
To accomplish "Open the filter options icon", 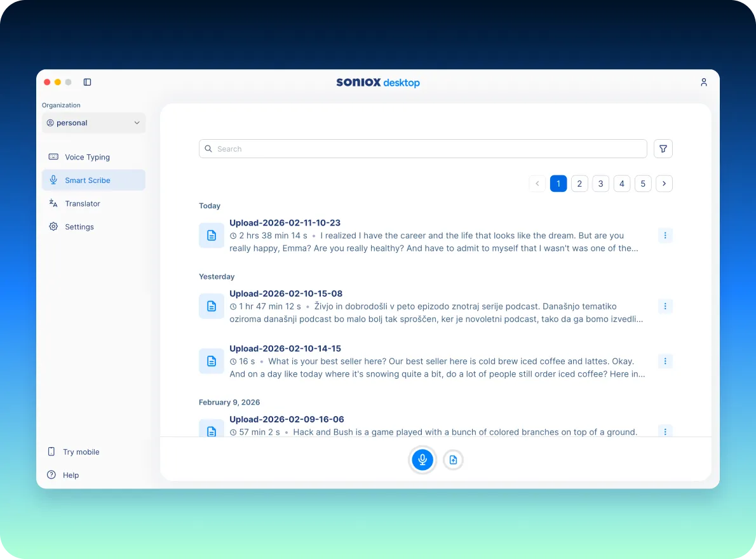I will pos(663,149).
